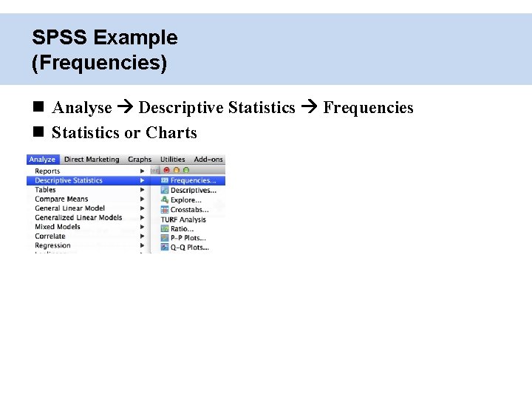Expand the Reports submenu arrow
Image resolution: width=532 pixels, height=399 pixels.
(x=142, y=171)
